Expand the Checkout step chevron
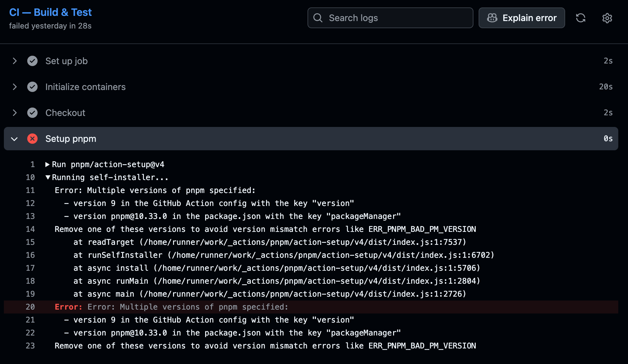 pyautogui.click(x=15, y=113)
